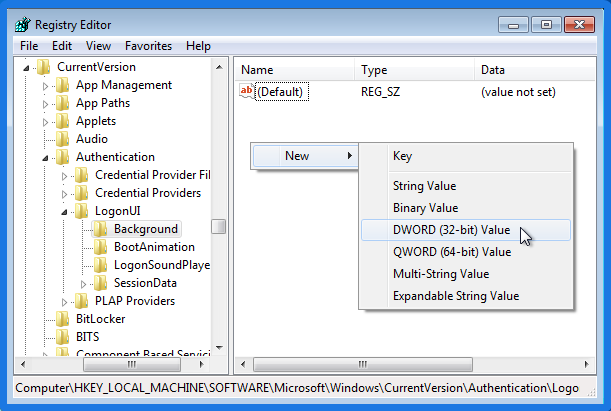
Task: Click the CurrentVersion folder icon
Action: tap(44, 67)
